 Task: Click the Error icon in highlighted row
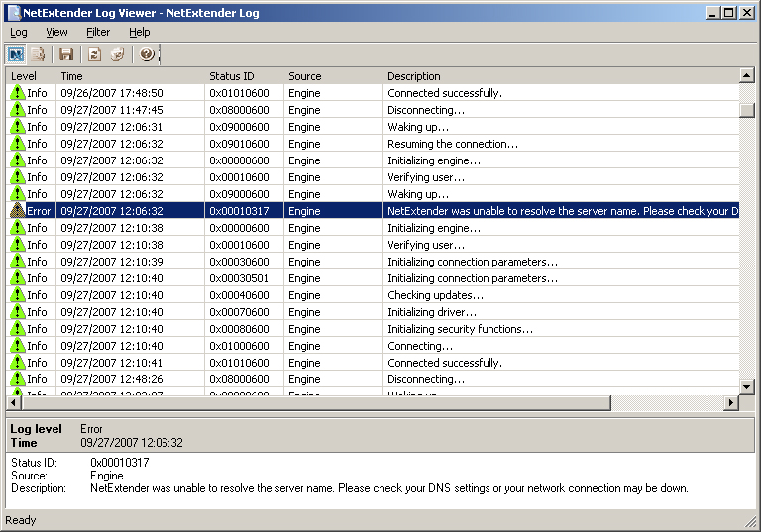(x=17, y=211)
